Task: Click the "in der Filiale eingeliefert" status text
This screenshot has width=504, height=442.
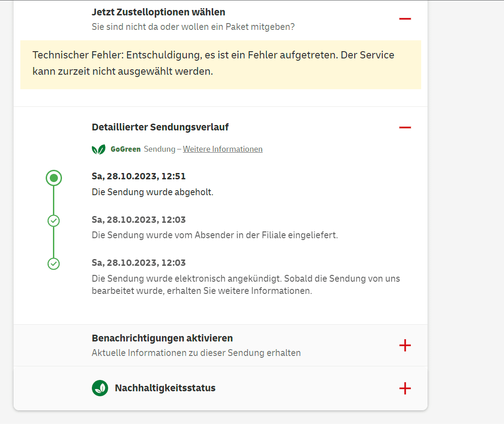Action: pyautogui.click(x=214, y=235)
